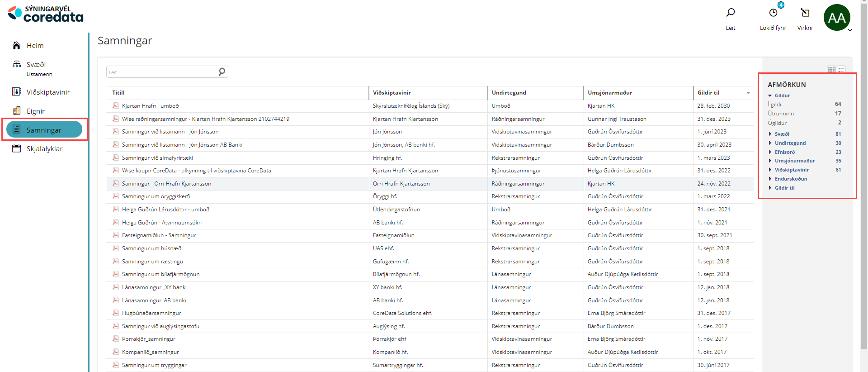Open the Lokið fyrir clock icon
The width and height of the screenshot is (868, 372).
(773, 13)
